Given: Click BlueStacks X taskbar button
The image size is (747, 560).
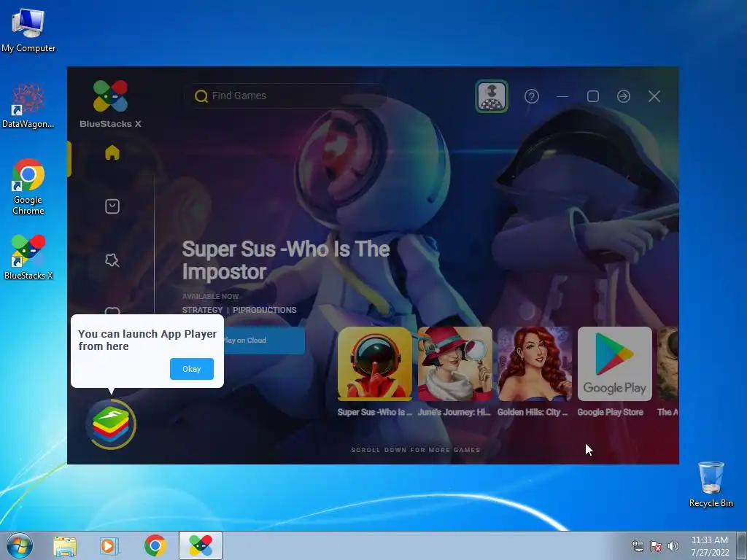Looking at the screenshot, I should point(201,545).
